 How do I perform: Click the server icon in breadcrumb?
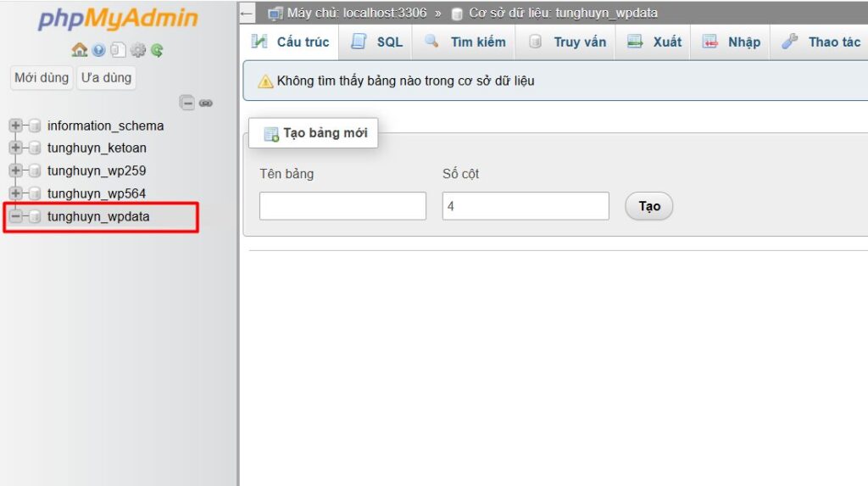pyautogui.click(x=275, y=14)
